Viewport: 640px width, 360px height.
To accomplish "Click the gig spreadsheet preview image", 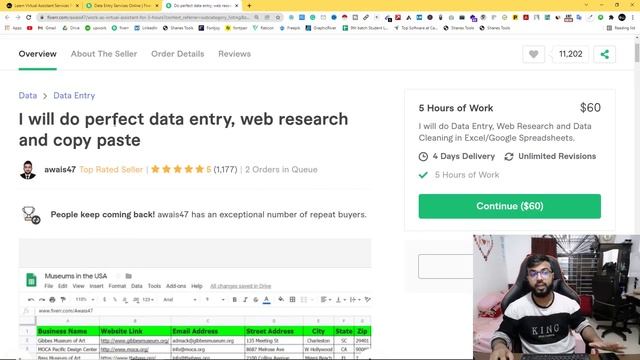I will pos(195,300).
